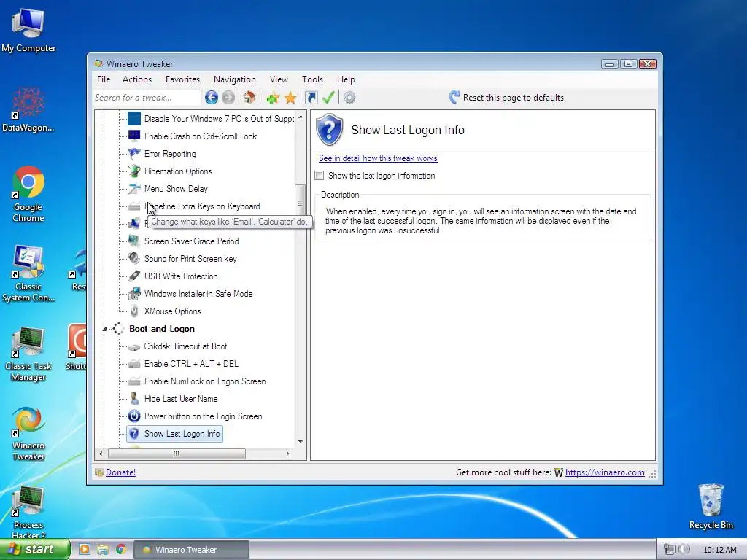The width and height of the screenshot is (747, 560).
Task: Select Screen Saver Grace Period tweak
Action: pyautogui.click(x=192, y=241)
